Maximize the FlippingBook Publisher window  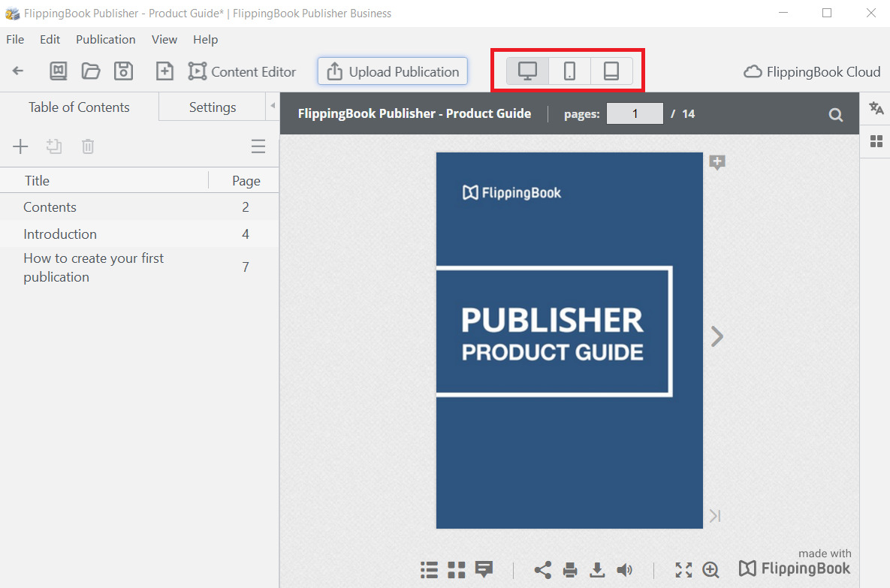coord(827,13)
